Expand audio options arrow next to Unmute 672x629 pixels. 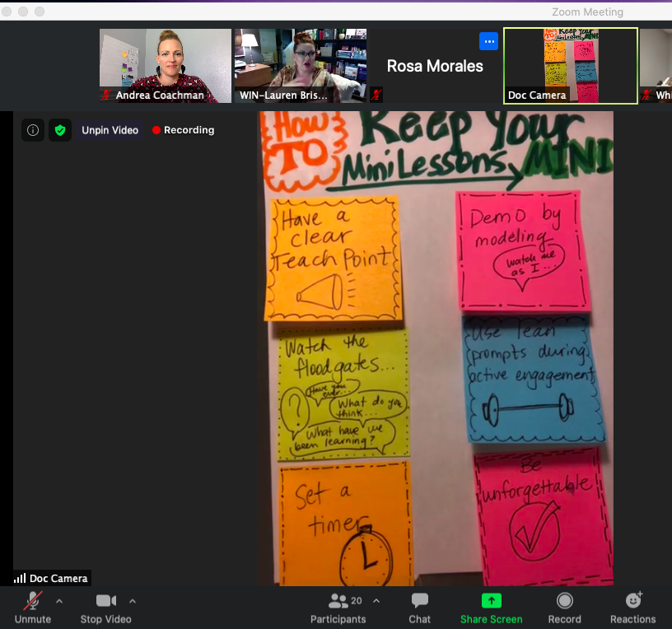click(59, 601)
